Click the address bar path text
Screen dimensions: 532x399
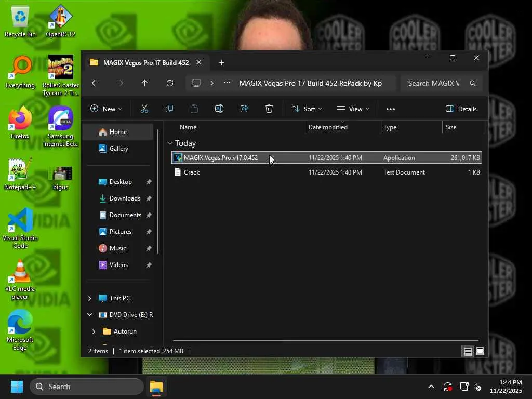pos(311,83)
